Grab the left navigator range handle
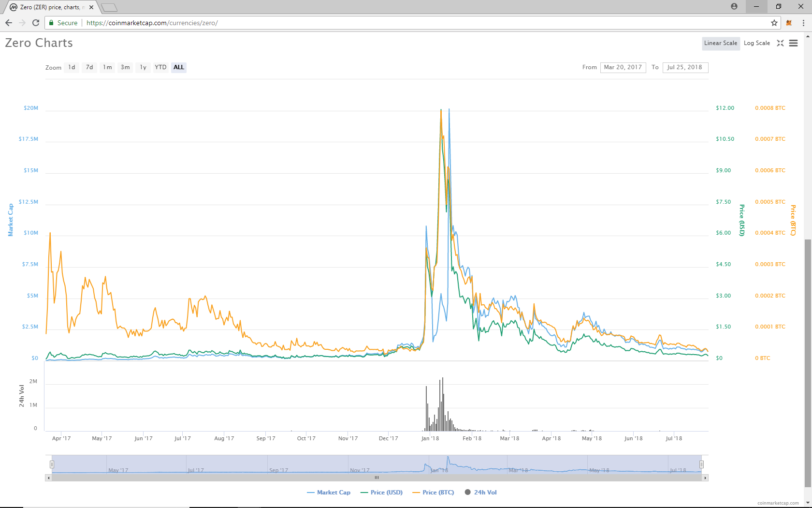The width and height of the screenshot is (812, 508). [x=52, y=464]
